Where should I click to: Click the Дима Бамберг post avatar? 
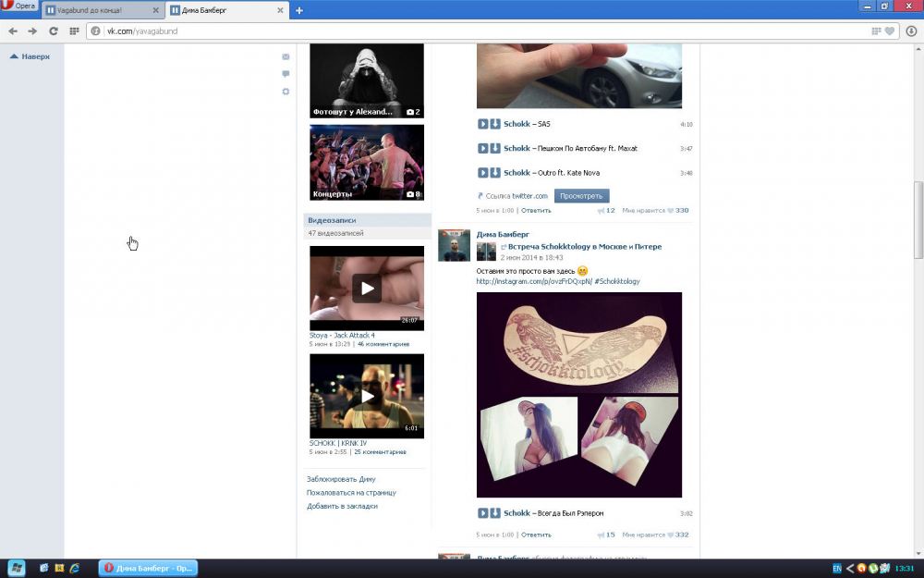pos(454,245)
